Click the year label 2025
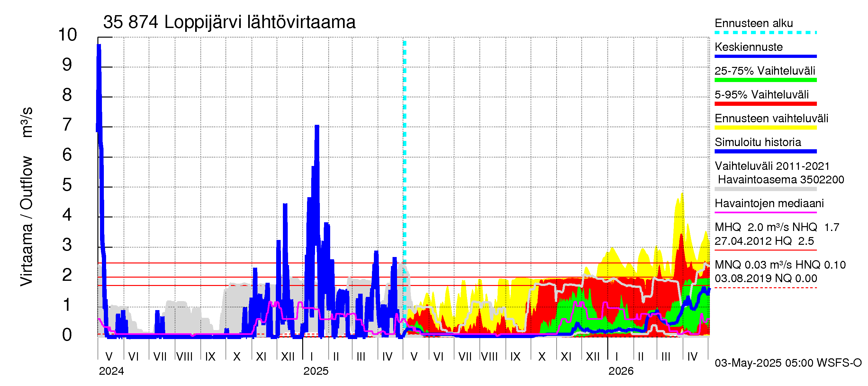The image size is (868, 386). tap(316, 371)
